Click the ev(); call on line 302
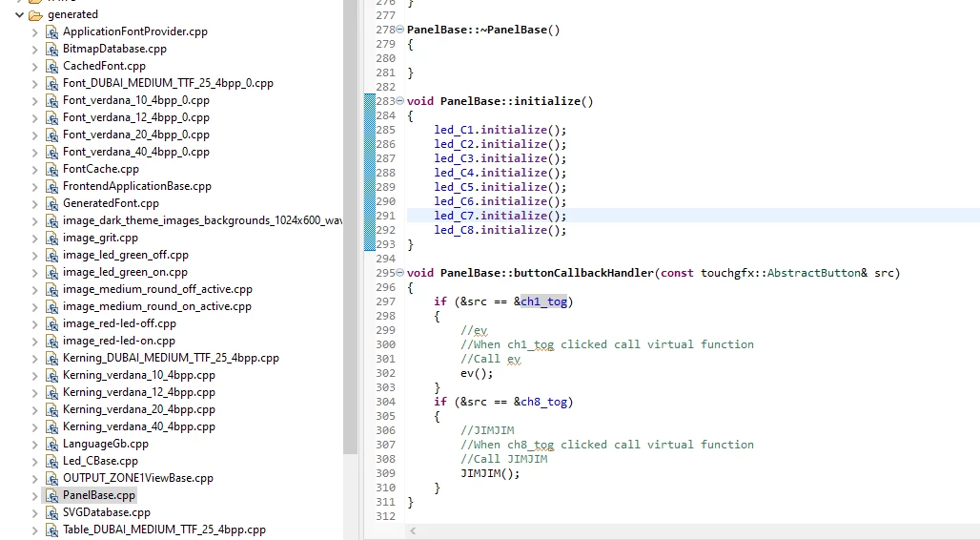Screen dimensions: 980x540 pyautogui.click(x=477, y=374)
